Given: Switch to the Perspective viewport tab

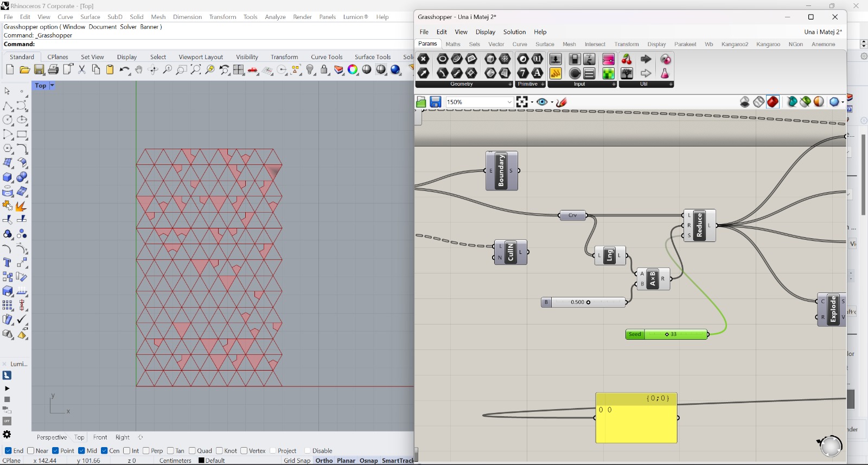Looking at the screenshot, I should coord(52,437).
